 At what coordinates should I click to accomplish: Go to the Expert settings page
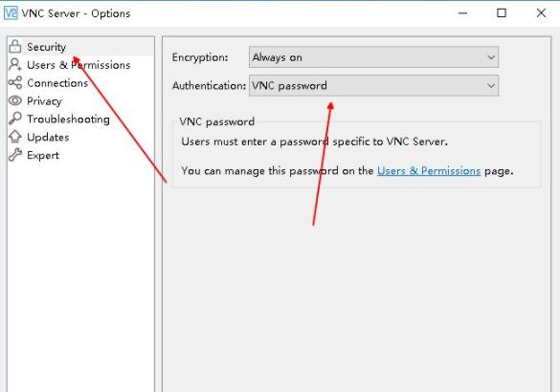point(43,156)
